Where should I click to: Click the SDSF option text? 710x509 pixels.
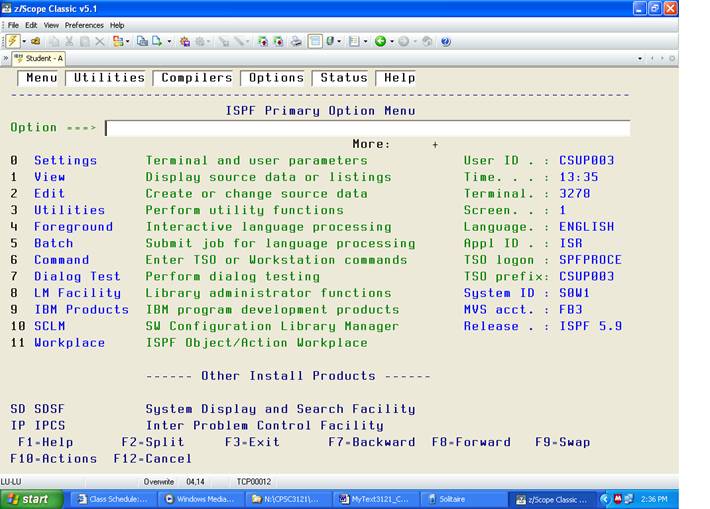(49, 409)
